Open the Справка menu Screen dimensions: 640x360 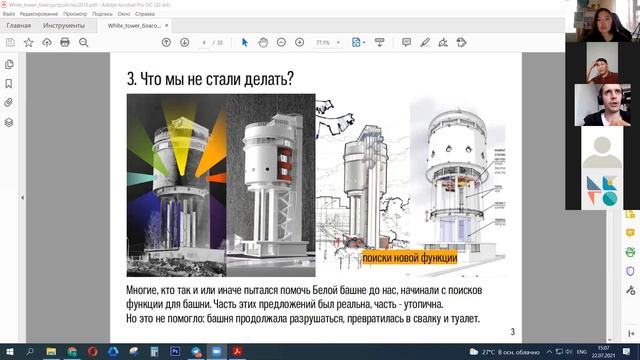(145, 14)
